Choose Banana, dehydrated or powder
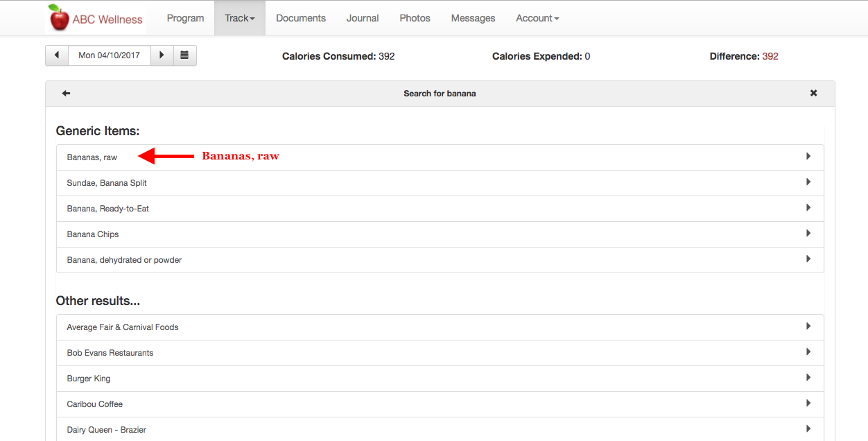 pos(124,260)
